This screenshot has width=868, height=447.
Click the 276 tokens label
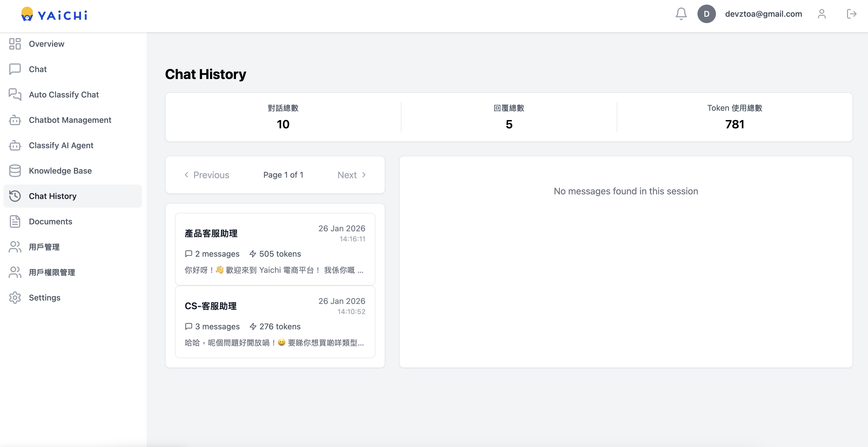pyautogui.click(x=275, y=326)
